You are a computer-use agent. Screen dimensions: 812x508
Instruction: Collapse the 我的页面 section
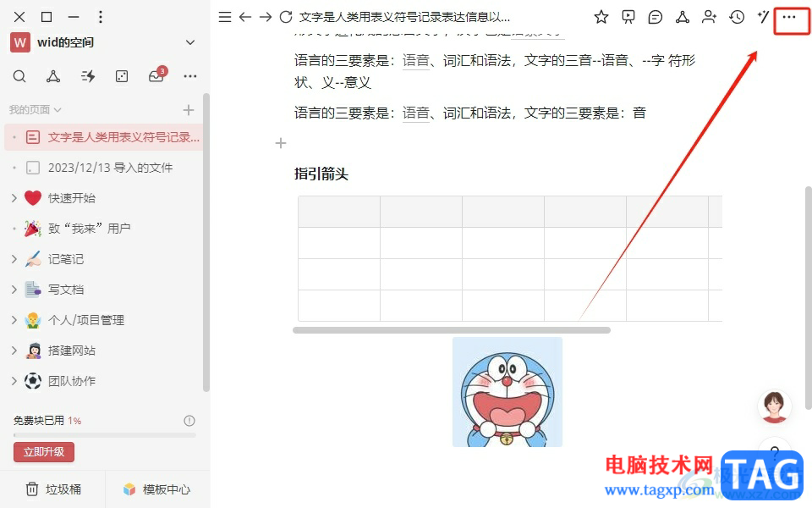(x=35, y=110)
